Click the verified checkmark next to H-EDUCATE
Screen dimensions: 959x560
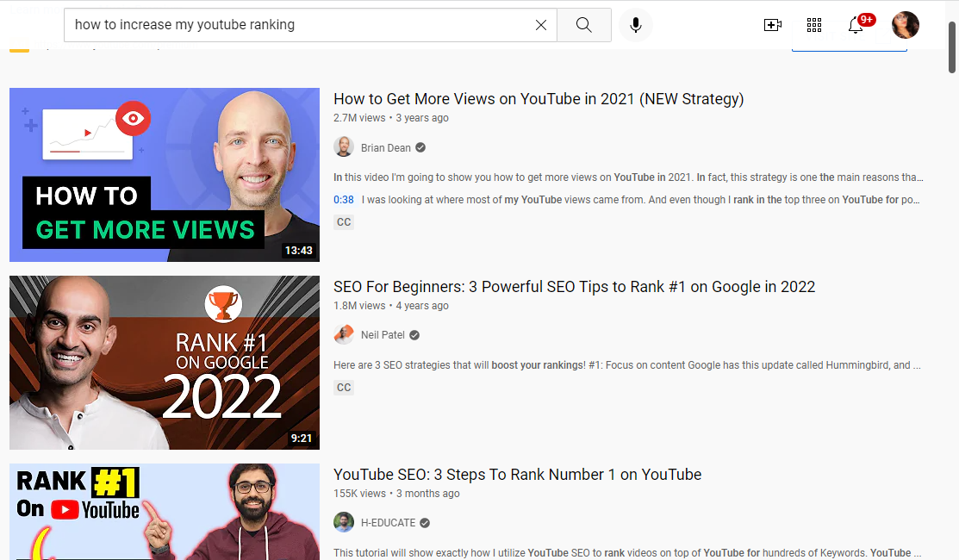tap(425, 523)
